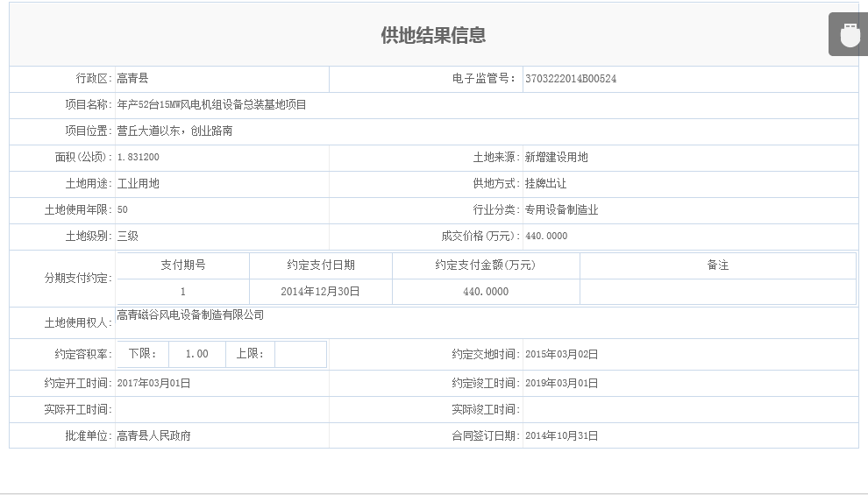Viewport: 868px width, 495px height.
Task: Click the electronic supervision number 3703222014B00524
Action: pos(571,79)
